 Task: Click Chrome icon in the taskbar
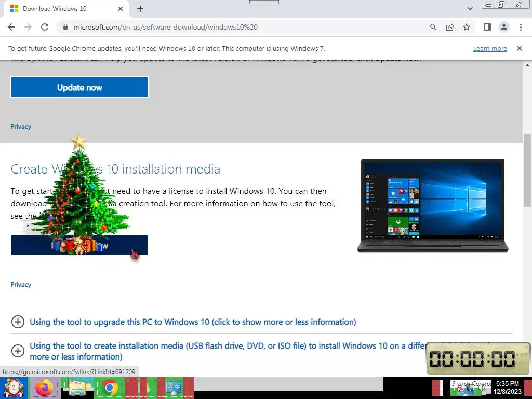click(x=110, y=388)
